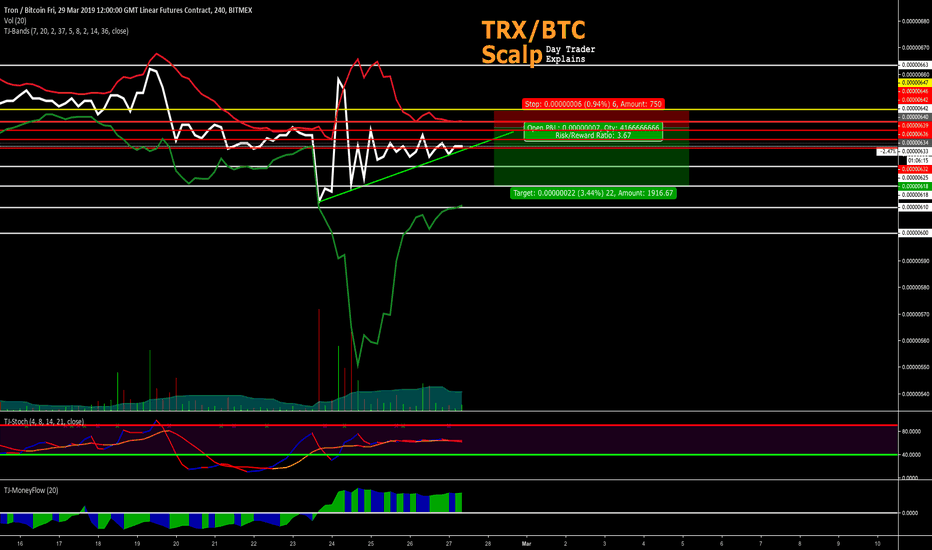Click the 0.00000660 price axis label

click(x=915, y=74)
